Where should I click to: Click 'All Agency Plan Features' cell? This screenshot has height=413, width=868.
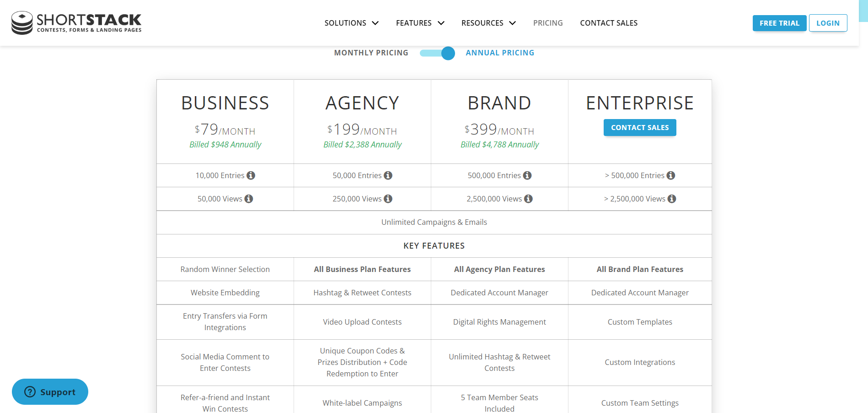pos(499,269)
